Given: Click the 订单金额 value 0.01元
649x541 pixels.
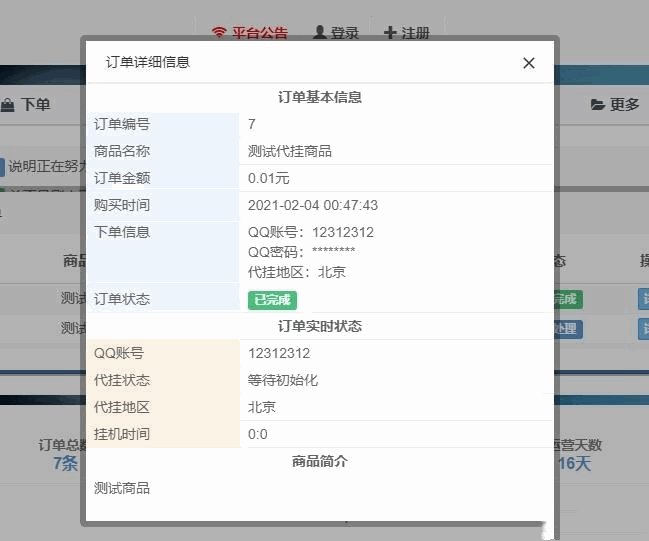Looking at the screenshot, I should coord(269,178).
